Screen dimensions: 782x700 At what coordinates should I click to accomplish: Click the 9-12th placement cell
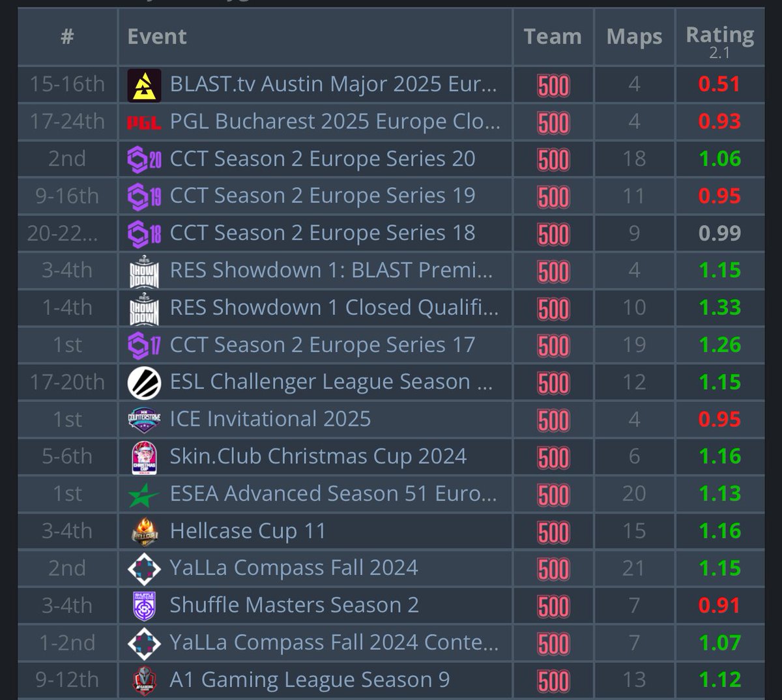pos(67,680)
